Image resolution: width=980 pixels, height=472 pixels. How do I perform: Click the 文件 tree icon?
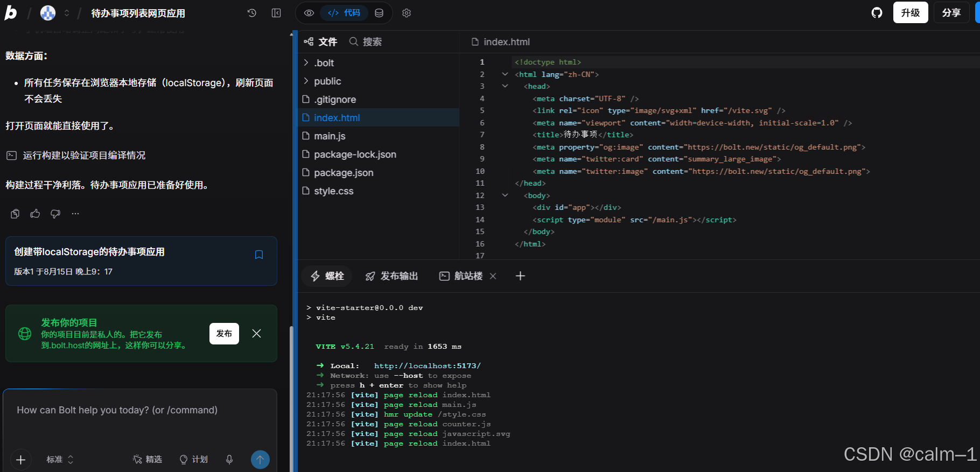tap(309, 41)
